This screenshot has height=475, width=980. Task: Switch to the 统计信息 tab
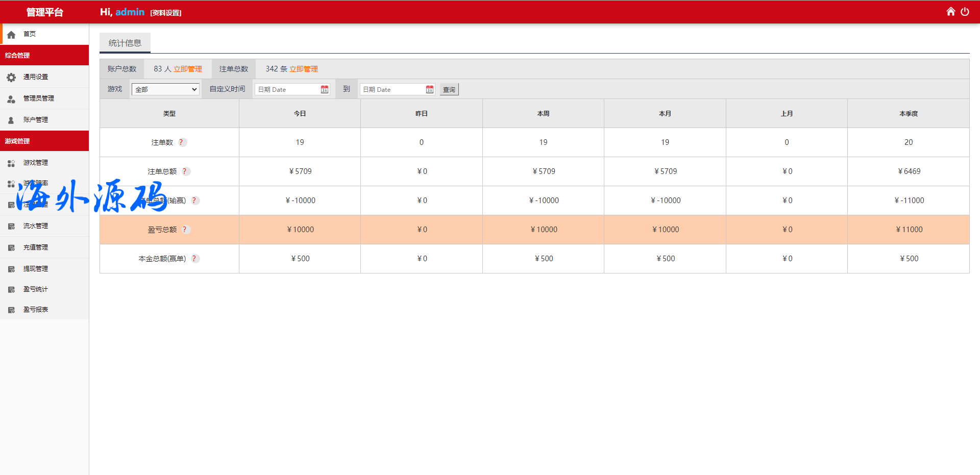pos(125,43)
